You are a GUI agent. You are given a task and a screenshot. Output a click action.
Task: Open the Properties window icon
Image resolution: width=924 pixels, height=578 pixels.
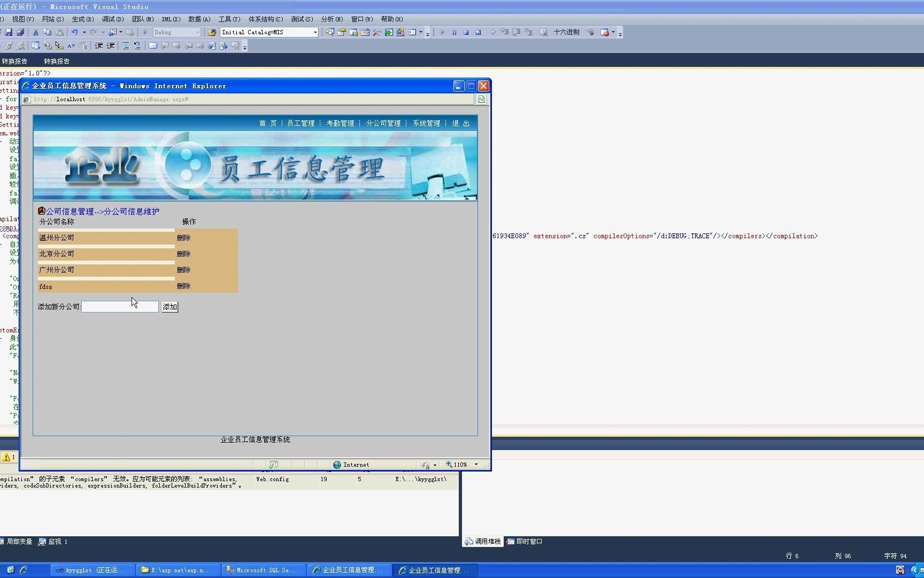click(342, 32)
